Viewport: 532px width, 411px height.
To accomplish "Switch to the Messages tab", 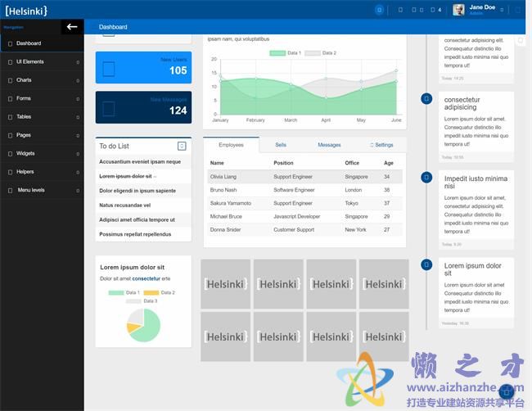I will click(329, 145).
